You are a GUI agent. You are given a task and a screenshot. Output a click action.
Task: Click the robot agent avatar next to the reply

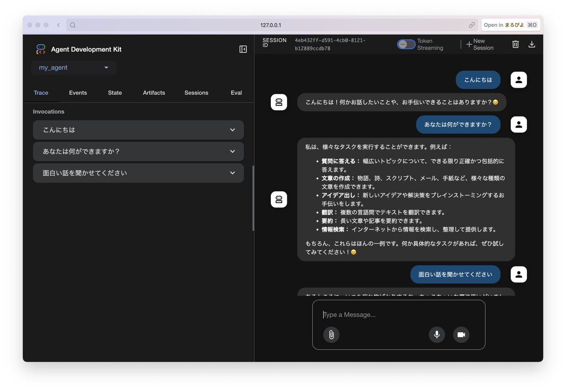[x=279, y=102]
